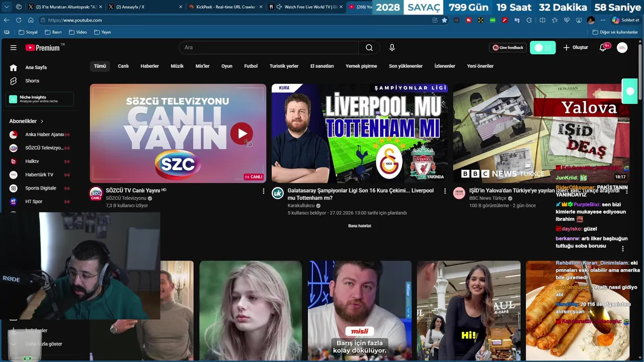Image resolution: width=644 pixels, height=362 pixels.
Task: Open YouTube notifications bell
Action: point(603,48)
